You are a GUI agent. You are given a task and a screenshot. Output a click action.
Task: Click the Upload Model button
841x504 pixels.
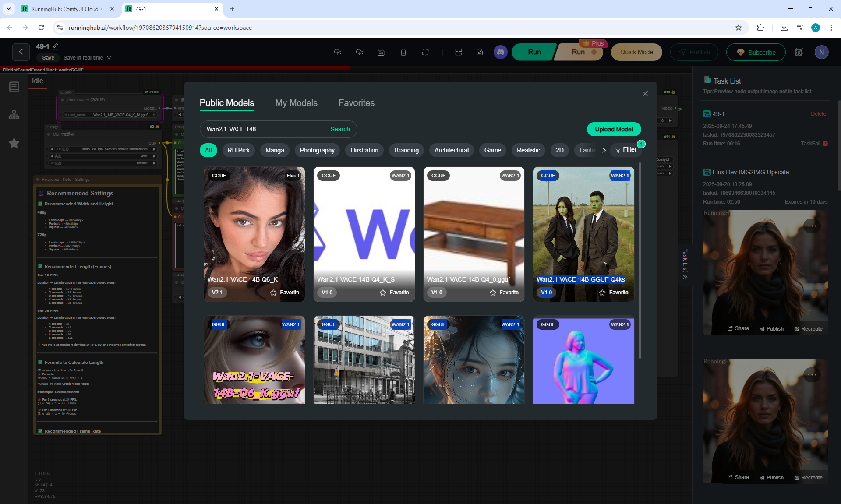click(x=614, y=129)
